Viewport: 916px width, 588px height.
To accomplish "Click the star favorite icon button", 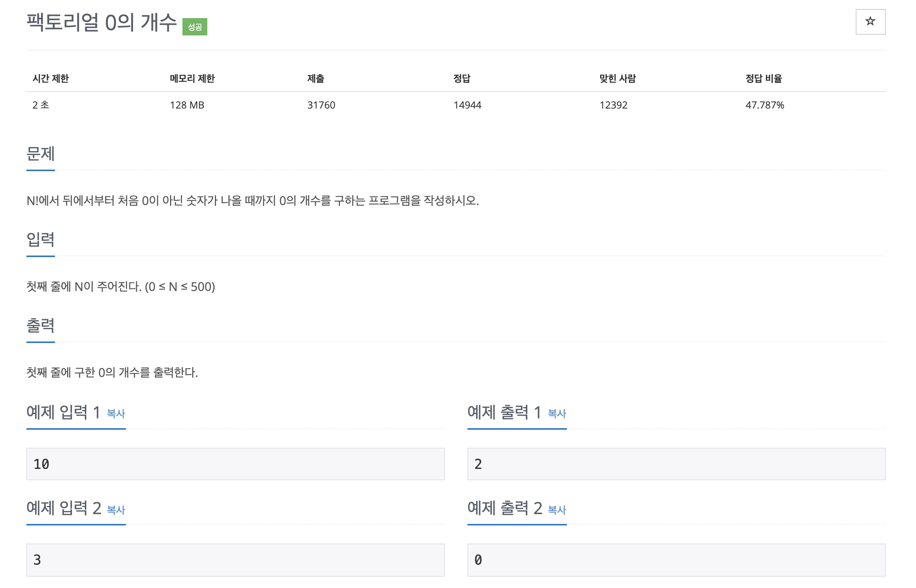I will point(870,22).
